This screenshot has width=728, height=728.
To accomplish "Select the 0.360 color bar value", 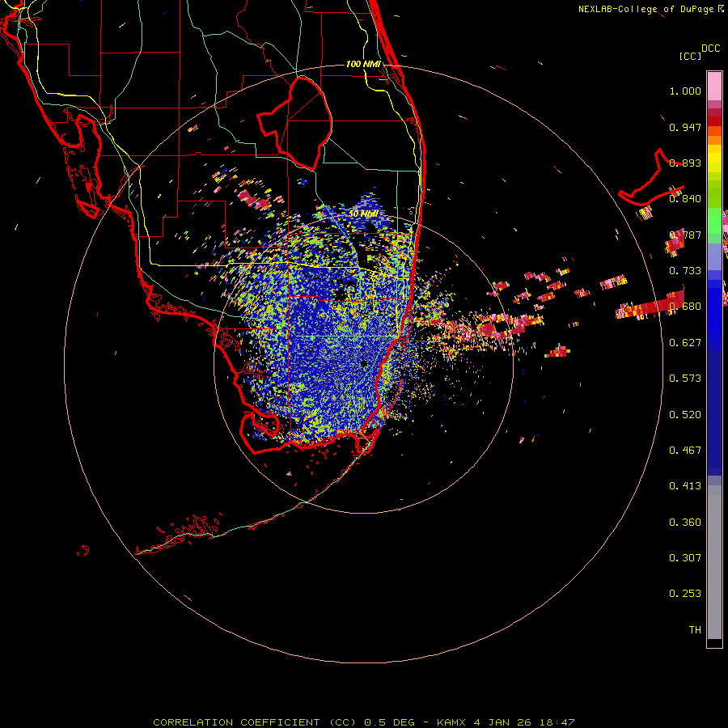I will click(685, 523).
